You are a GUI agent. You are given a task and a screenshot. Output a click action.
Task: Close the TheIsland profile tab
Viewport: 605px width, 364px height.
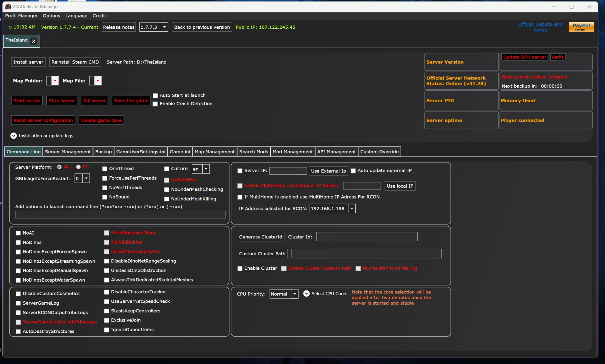pyautogui.click(x=34, y=41)
